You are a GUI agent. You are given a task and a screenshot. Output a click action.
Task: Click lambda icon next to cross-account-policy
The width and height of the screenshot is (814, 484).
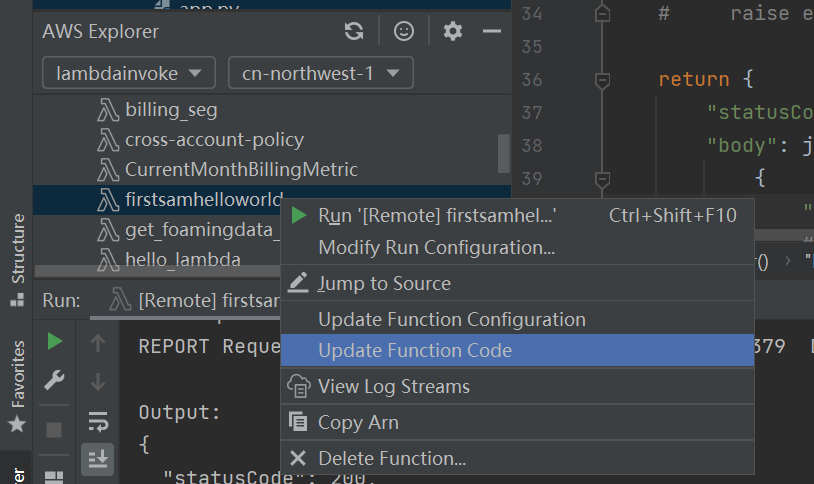[x=108, y=140]
